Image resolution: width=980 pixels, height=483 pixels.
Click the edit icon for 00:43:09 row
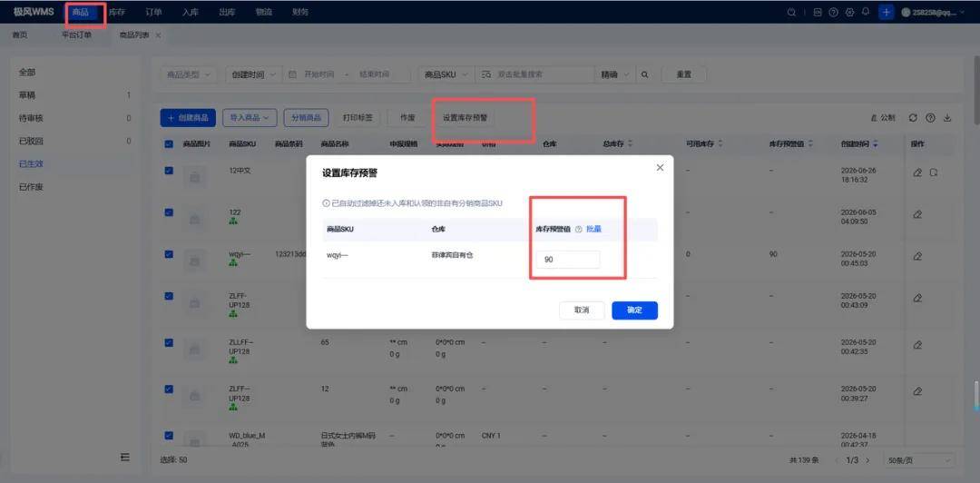pos(917,299)
